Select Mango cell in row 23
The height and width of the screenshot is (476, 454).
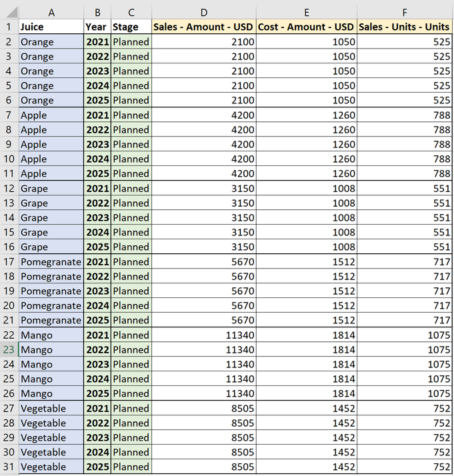pyautogui.click(x=51, y=349)
